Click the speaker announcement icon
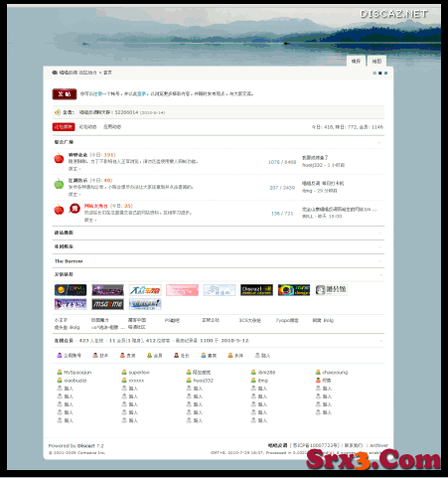Screen dimensions: 448x478 (x=58, y=112)
